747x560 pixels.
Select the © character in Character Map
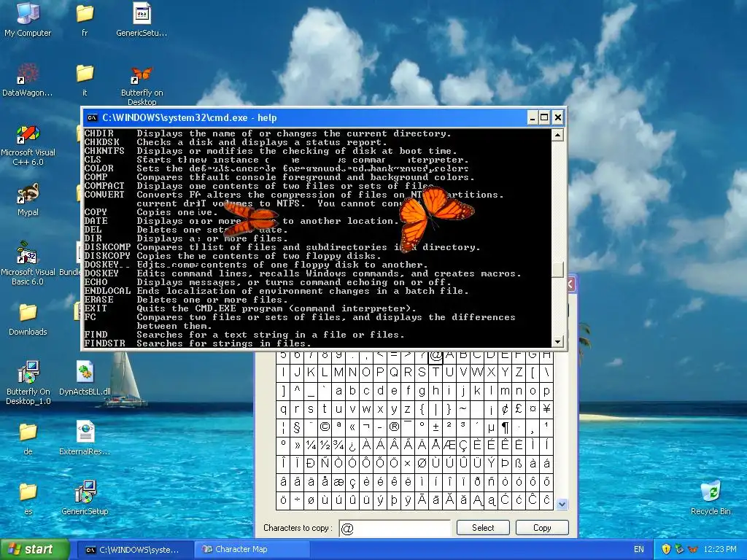tap(325, 427)
